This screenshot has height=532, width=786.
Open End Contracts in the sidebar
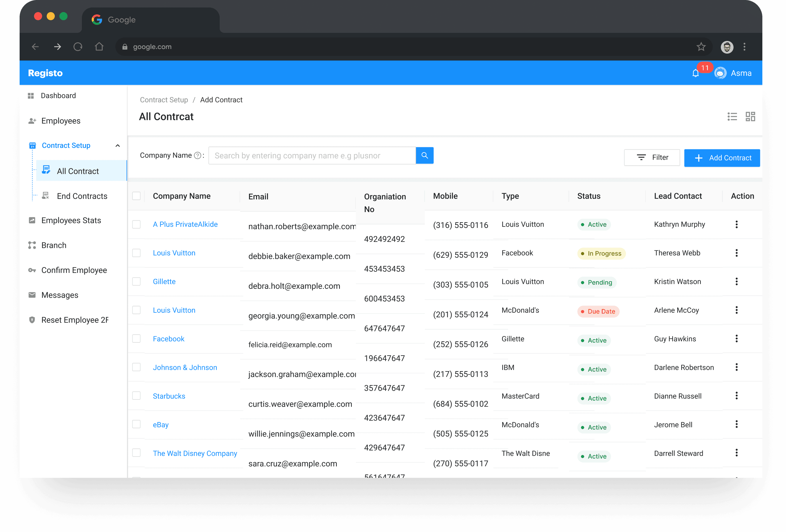point(82,196)
